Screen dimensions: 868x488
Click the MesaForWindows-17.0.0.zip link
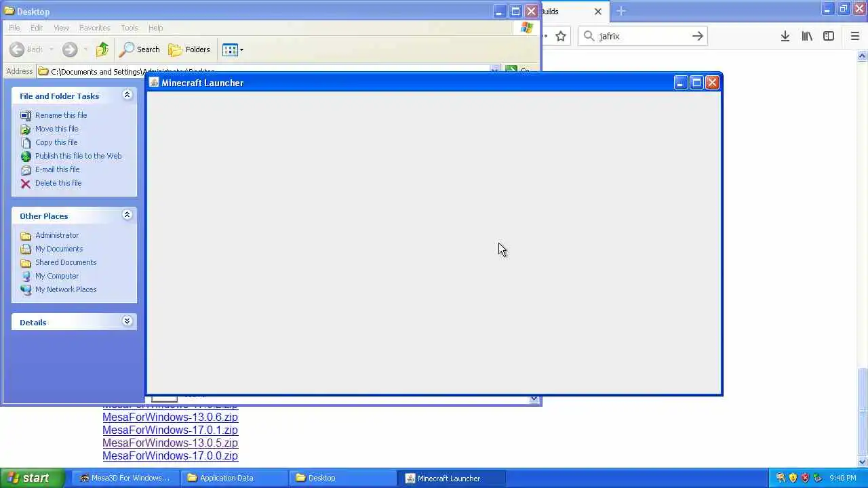(x=170, y=456)
